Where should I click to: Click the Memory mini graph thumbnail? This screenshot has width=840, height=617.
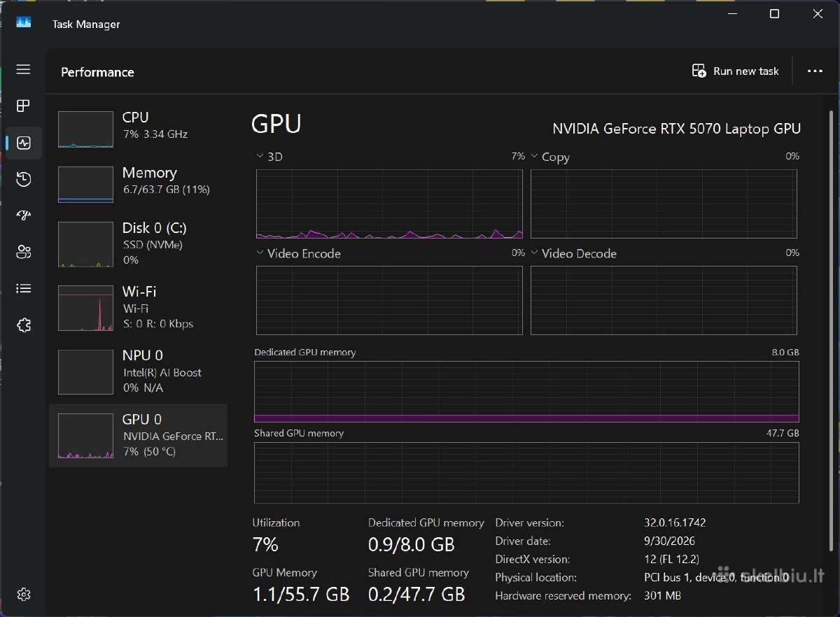coord(85,185)
